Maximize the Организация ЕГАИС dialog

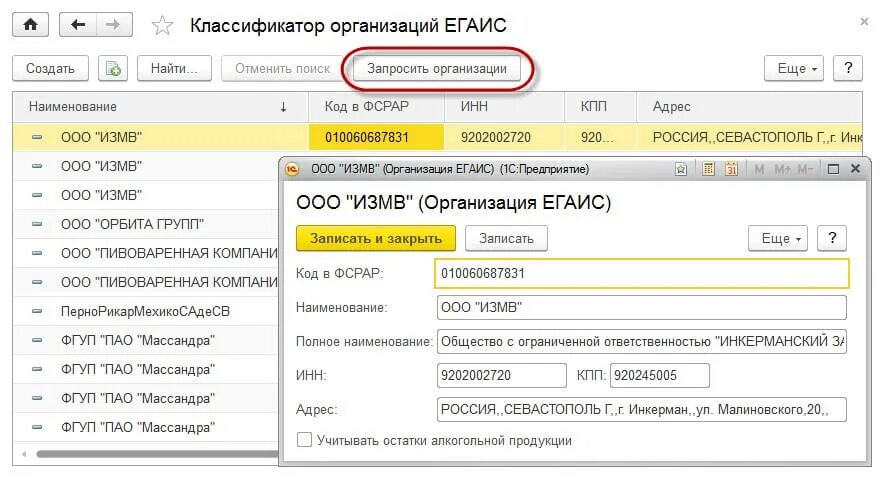[x=833, y=169]
